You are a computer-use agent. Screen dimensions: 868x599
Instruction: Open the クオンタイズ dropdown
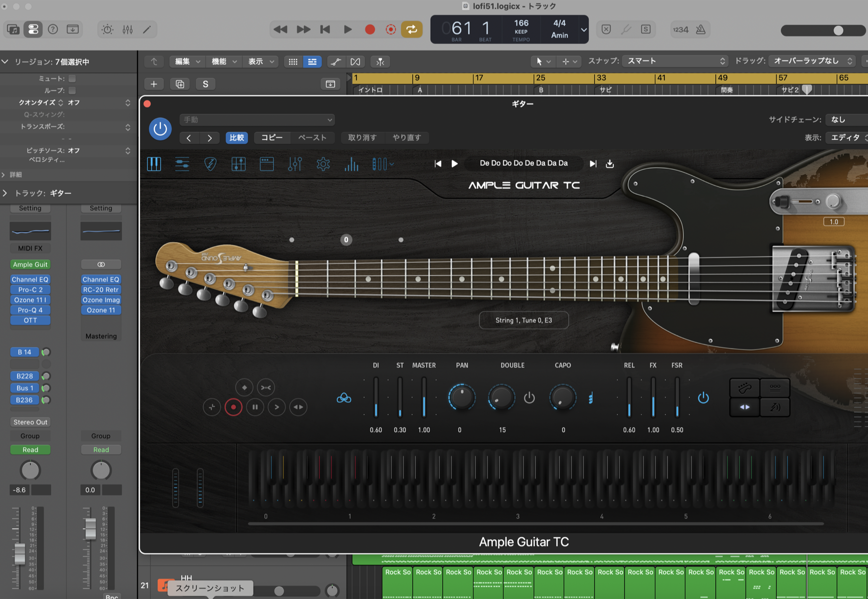pyautogui.click(x=99, y=103)
